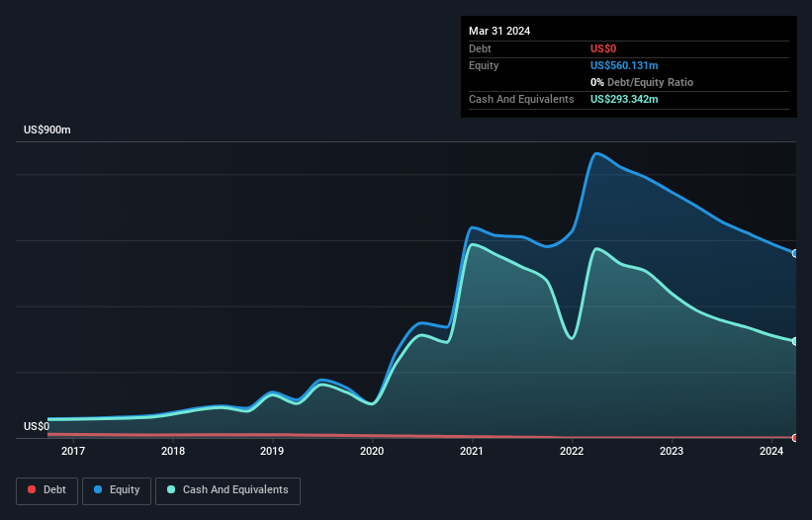Click the blue Equity legend dot
Image resolution: width=812 pixels, height=520 pixels.
(98, 489)
